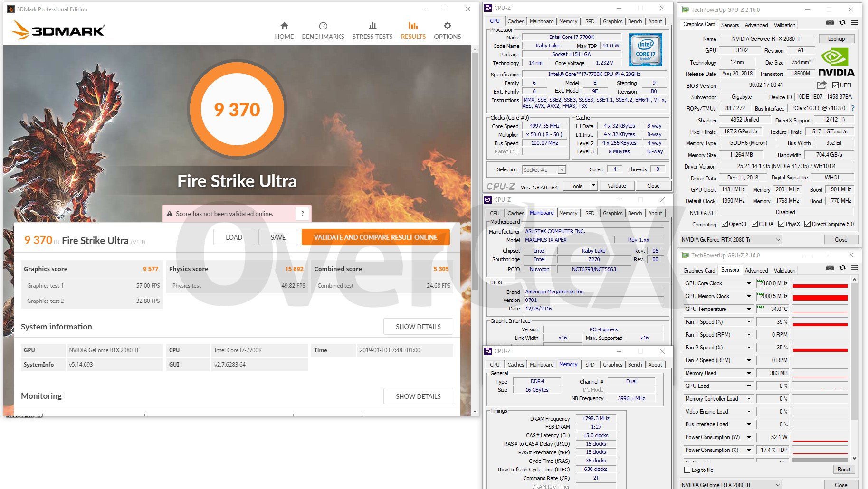Click the Bus Interface question mark icon
868x489 pixels.
pos(853,108)
